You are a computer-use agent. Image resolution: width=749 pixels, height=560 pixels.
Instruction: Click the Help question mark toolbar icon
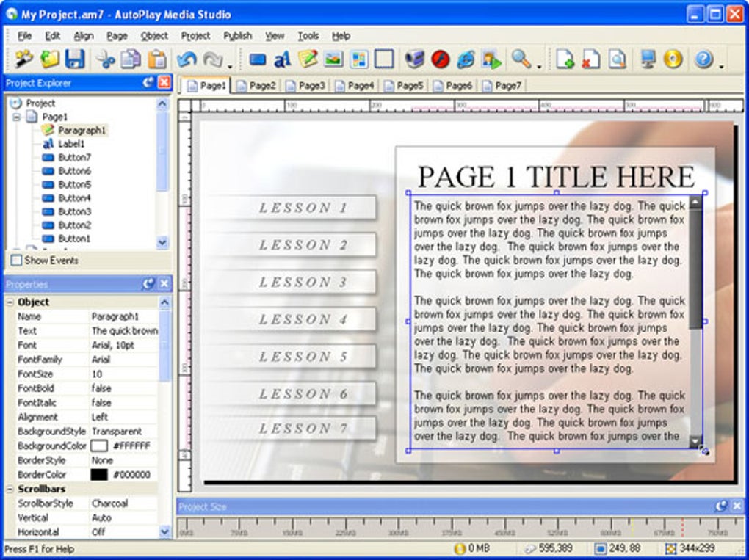703,59
